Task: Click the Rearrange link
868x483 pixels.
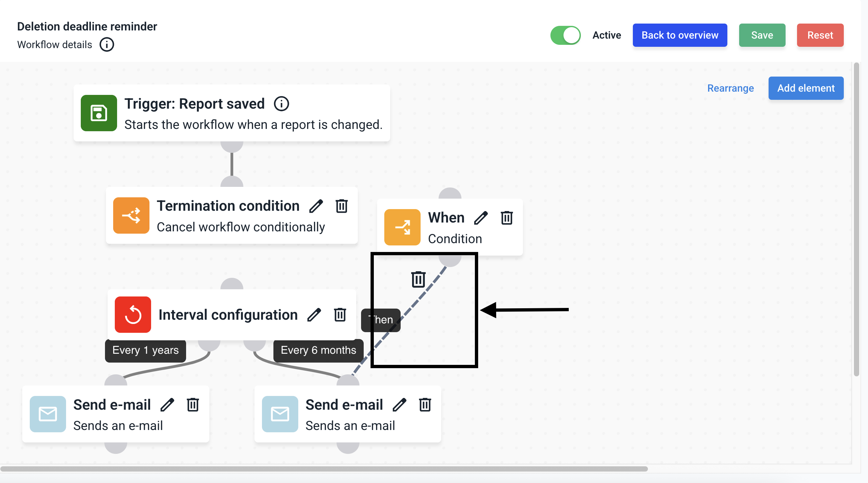Action: (730, 88)
